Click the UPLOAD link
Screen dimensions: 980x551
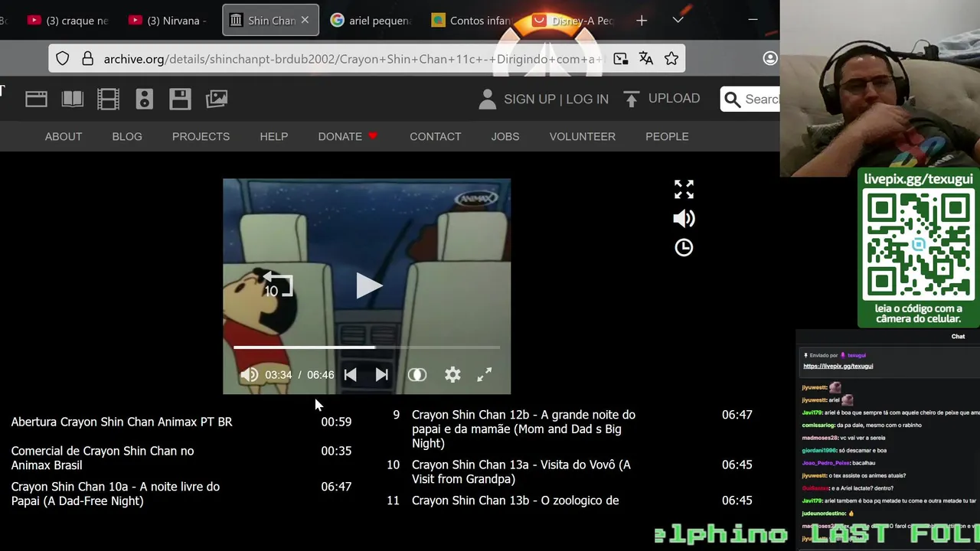click(x=674, y=99)
